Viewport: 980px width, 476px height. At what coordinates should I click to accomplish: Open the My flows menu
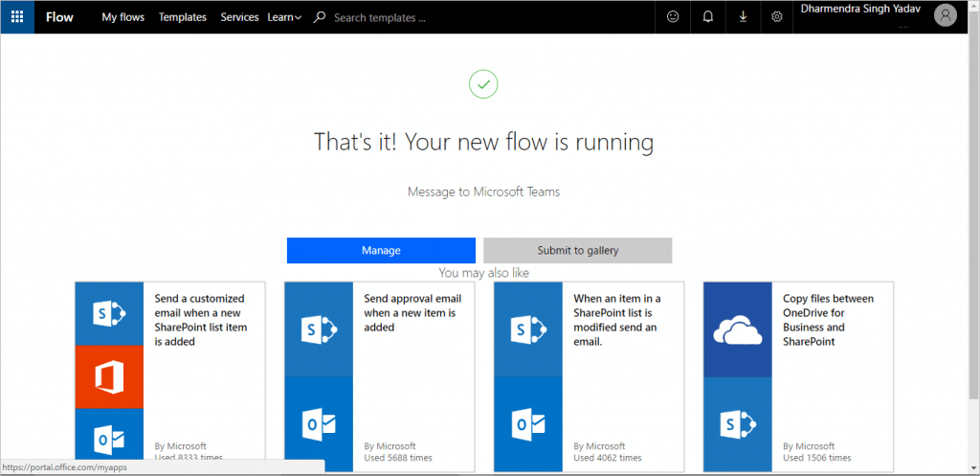122,17
